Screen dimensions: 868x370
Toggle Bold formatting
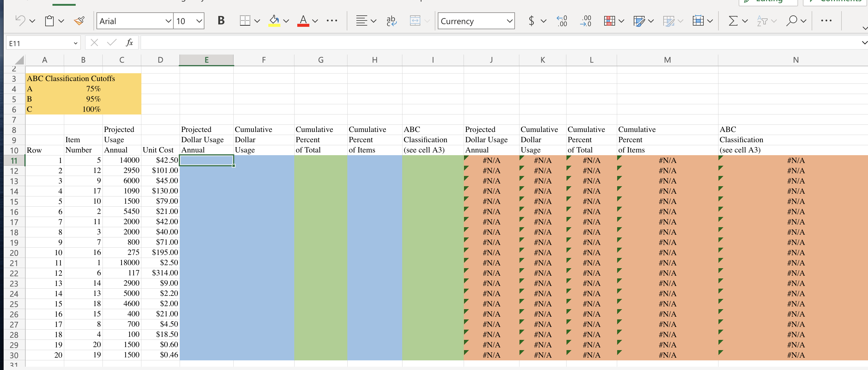221,20
